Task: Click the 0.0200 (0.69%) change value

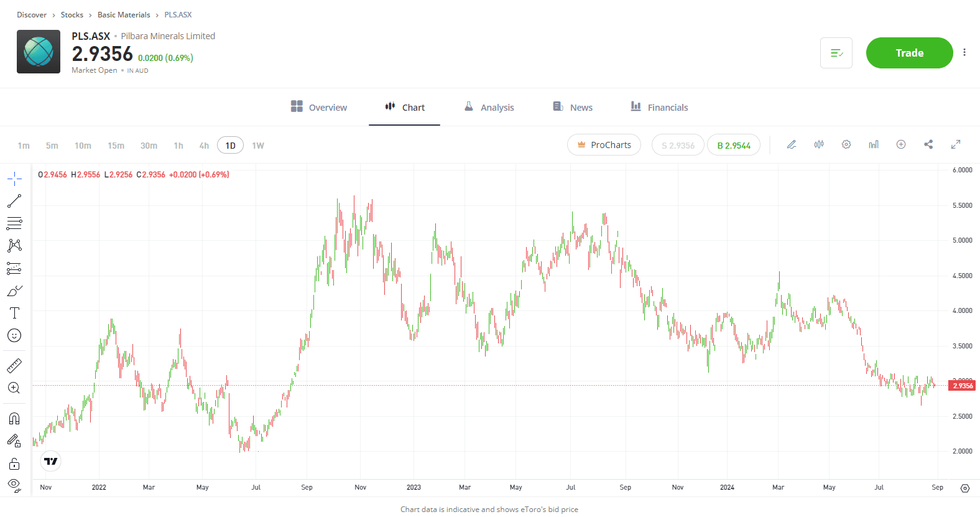Action: pyautogui.click(x=165, y=58)
